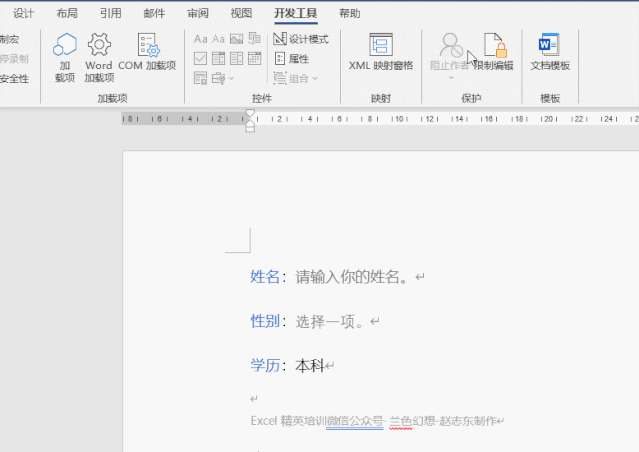Switch to 视图 tab
639x452 pixels.
pyautogui.click(x=241, y=13)
